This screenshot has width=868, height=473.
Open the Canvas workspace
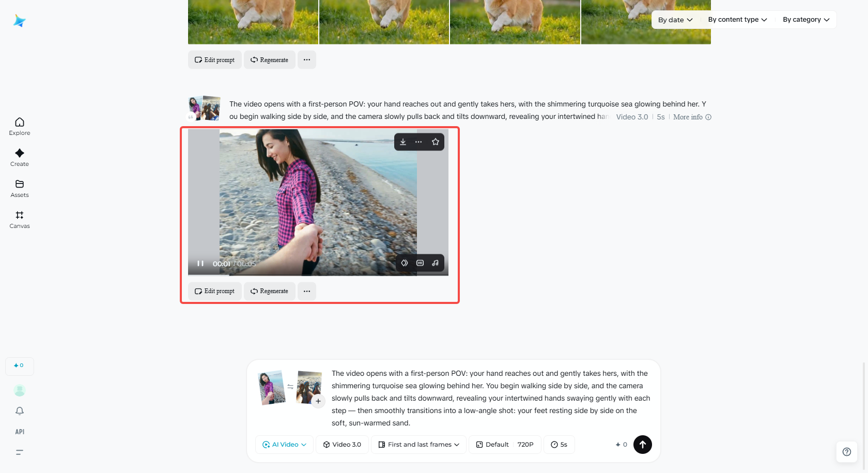(x=20, y=219)
